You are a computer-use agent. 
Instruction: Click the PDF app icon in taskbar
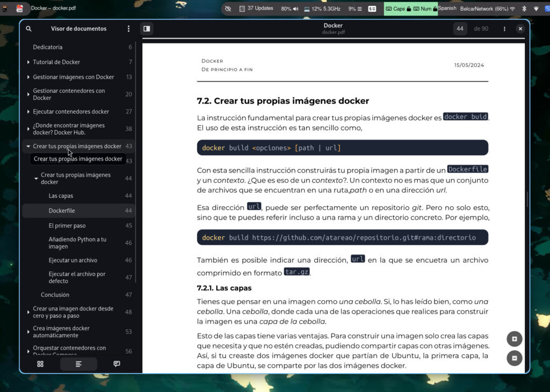pos(20,9)
